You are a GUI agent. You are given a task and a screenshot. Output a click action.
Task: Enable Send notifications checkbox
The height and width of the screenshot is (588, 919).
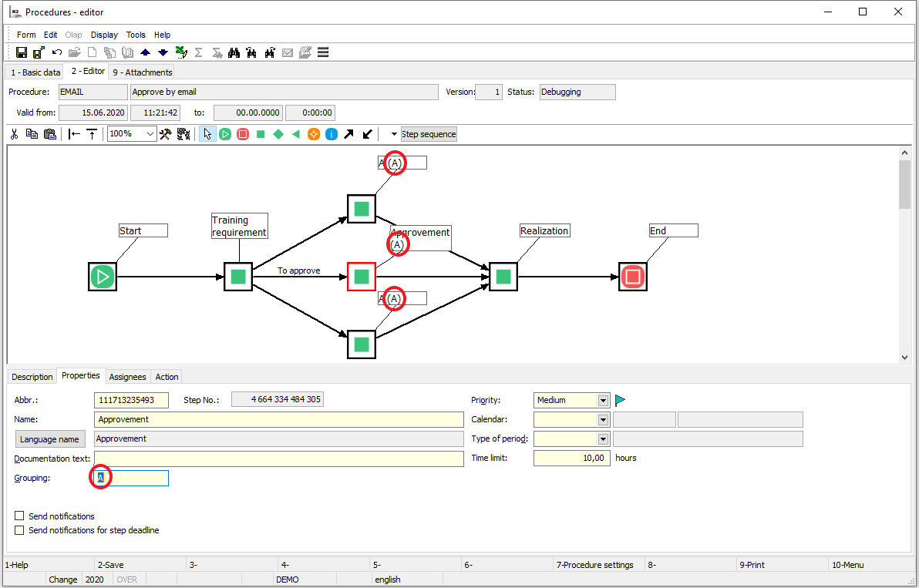[20, 516]
